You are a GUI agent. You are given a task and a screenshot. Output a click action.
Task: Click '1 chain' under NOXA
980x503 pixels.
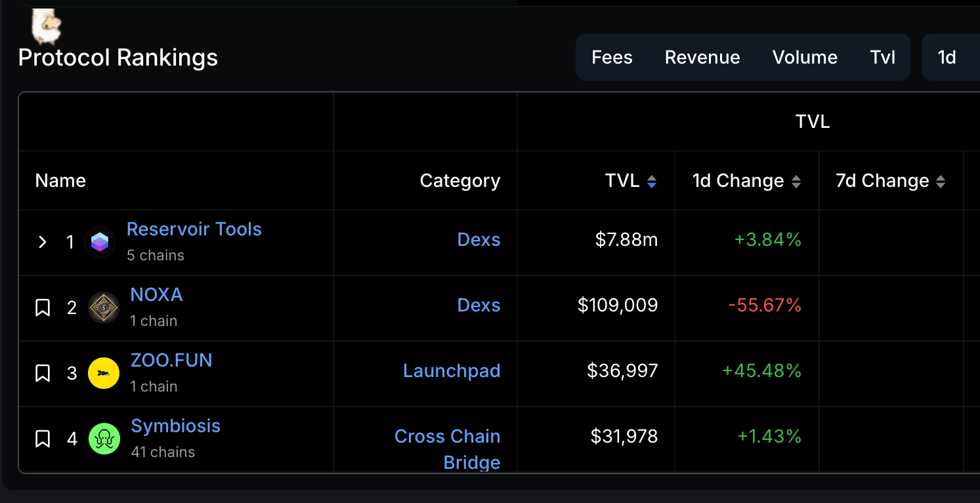[154, 321]
